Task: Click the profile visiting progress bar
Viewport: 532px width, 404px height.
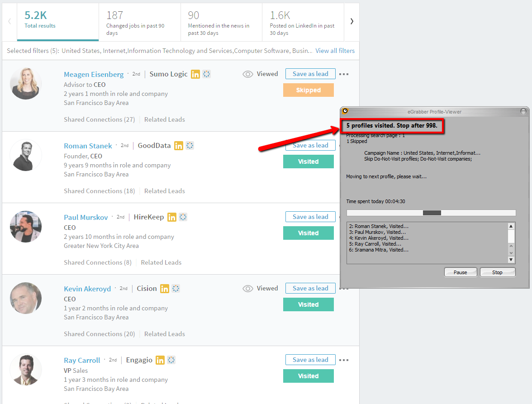Action: (x=431, y=213)
